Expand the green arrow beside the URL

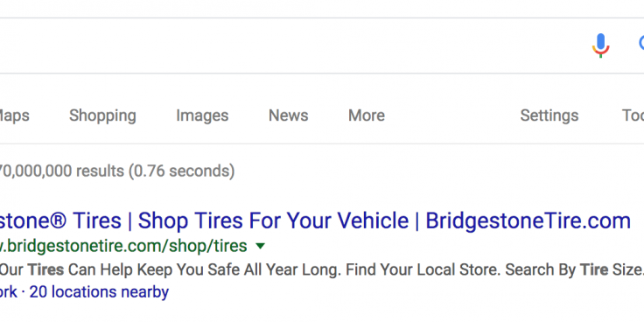tap(261, 246)
